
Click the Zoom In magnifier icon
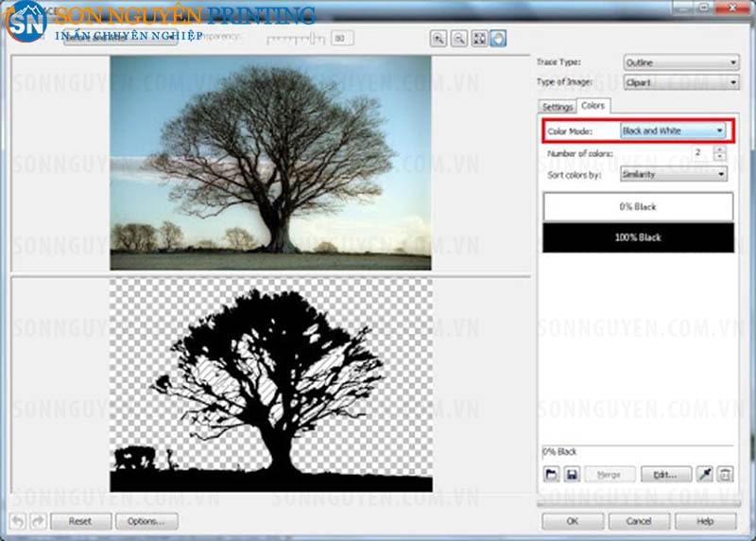click(x=438, y=39)
